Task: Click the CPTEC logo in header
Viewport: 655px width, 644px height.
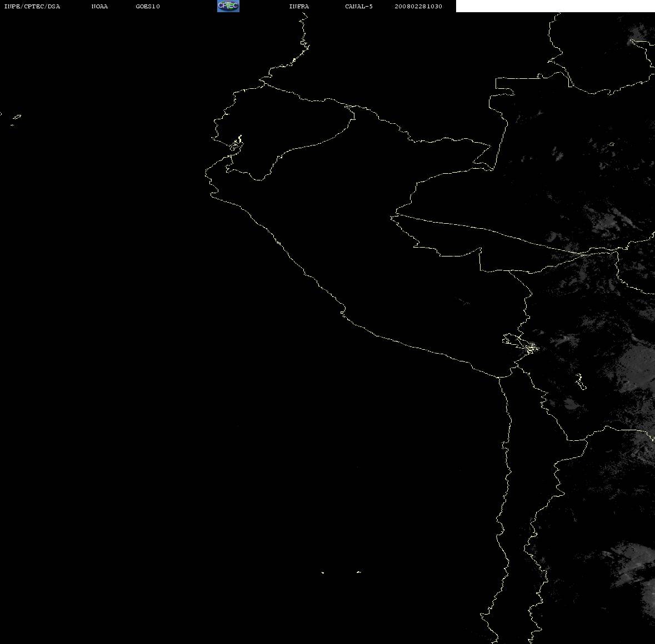Action: 228,6
